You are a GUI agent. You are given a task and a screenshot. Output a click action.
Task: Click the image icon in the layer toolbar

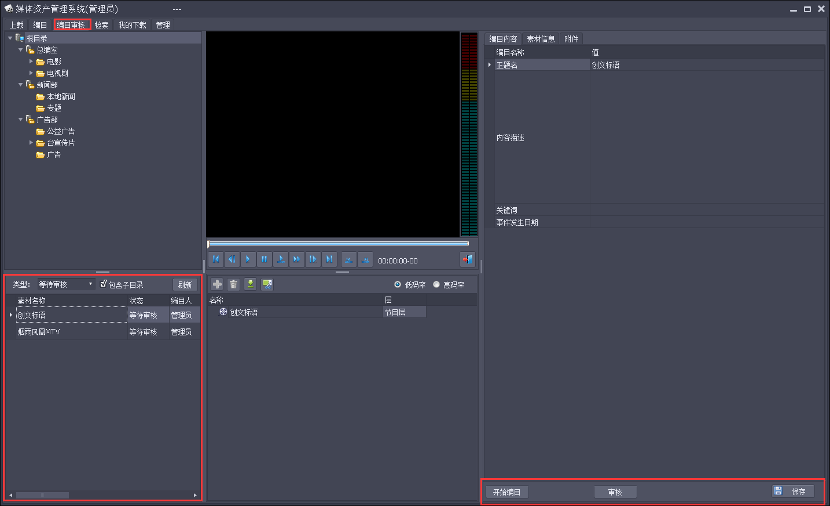267,284
